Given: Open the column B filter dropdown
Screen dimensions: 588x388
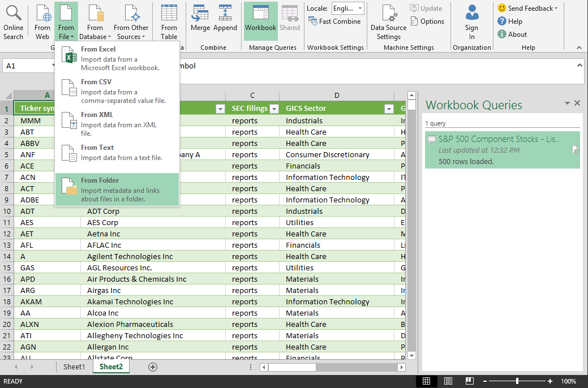Looking at the screenshot, I should tap(221, 109).
